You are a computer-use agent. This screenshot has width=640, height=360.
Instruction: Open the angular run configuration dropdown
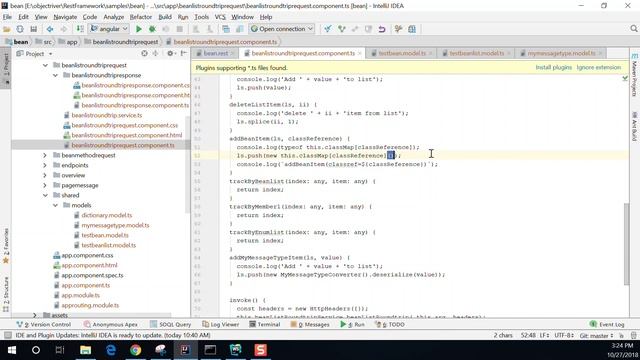(x=109, y=29)
